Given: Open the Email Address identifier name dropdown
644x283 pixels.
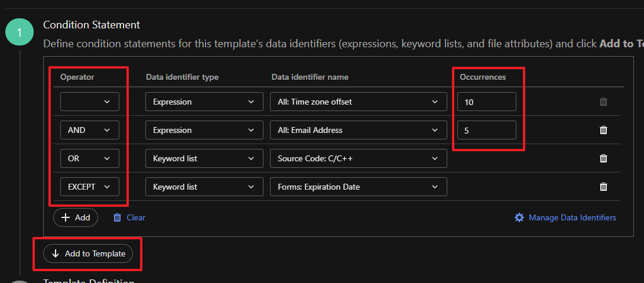Looking at the screenshot, I should tap(358, 130).
